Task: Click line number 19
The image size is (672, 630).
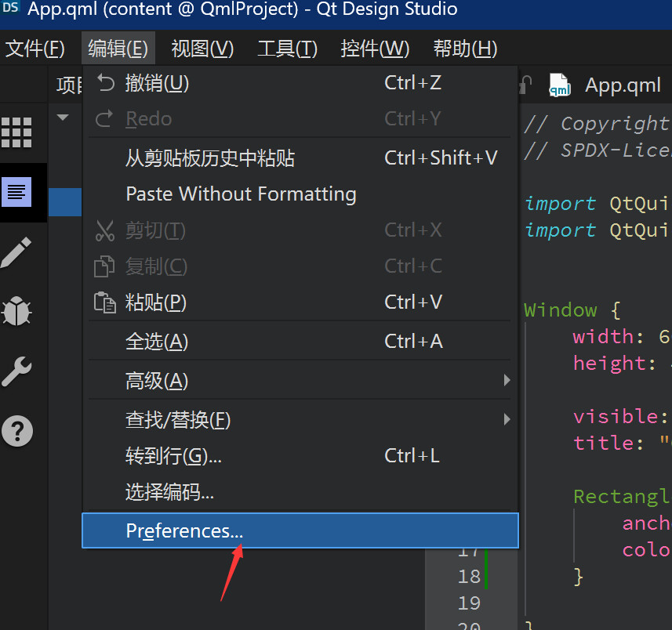Action: [x=469, y=603]
